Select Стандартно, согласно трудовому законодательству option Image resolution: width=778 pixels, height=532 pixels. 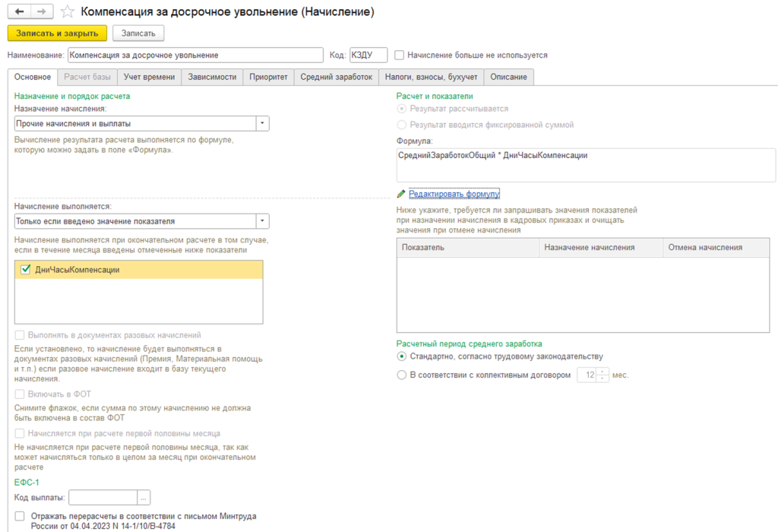[x=401, y=356]
